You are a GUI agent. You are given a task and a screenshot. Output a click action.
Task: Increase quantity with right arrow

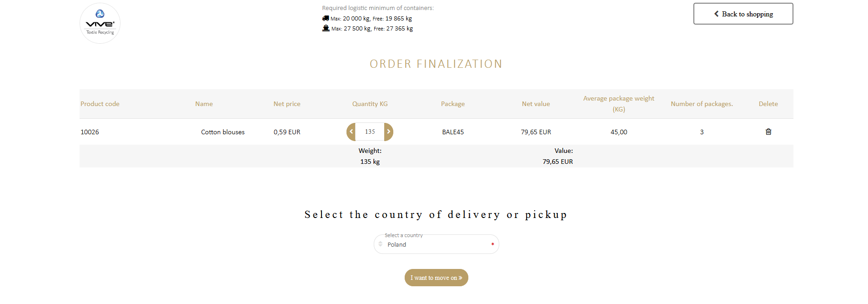click(x=389, y=132)
